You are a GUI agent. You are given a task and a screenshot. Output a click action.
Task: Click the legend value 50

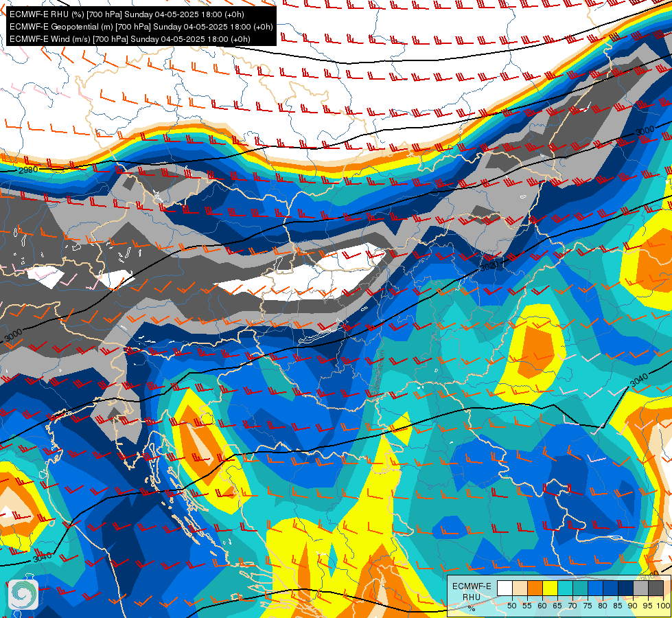(511, 606)
